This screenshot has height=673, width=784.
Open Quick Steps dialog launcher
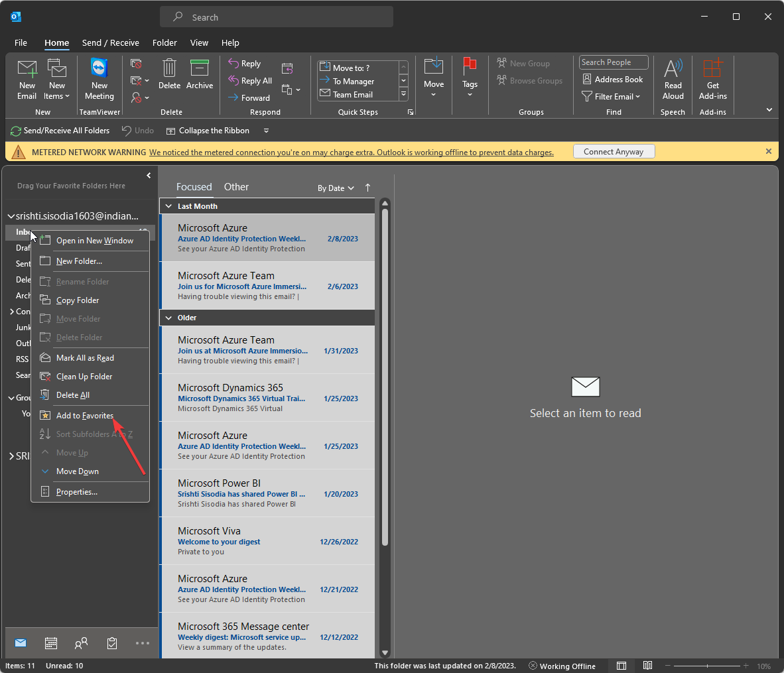tap(411, 112)
